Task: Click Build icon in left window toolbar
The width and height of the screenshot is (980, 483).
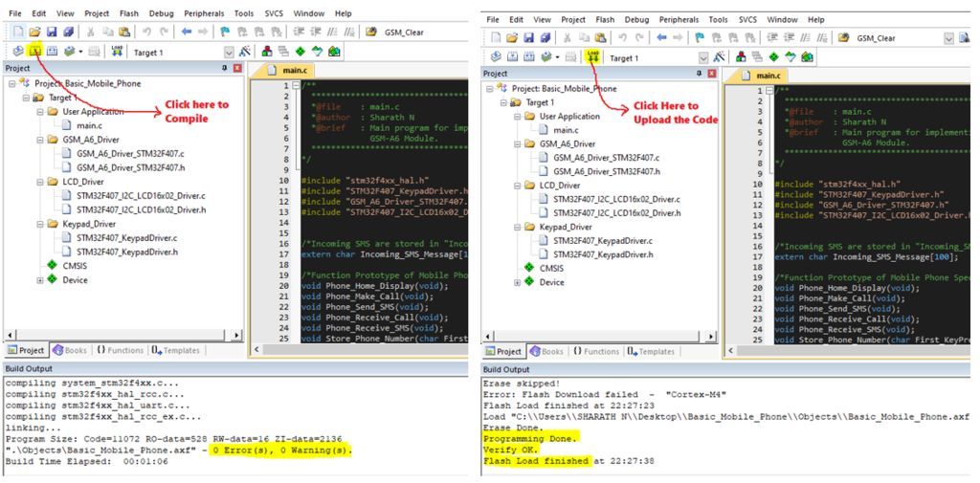Action: tap(35, 52)
